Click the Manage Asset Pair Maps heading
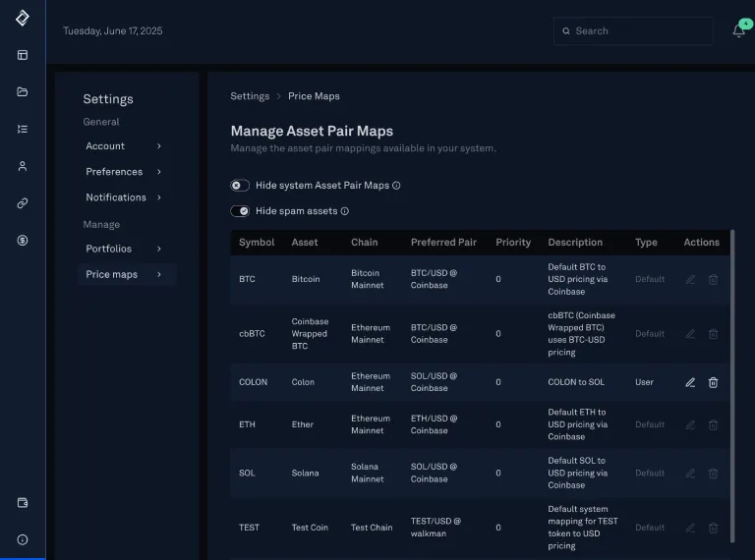This screenshot has height=560, width=755. click(312, 131)
